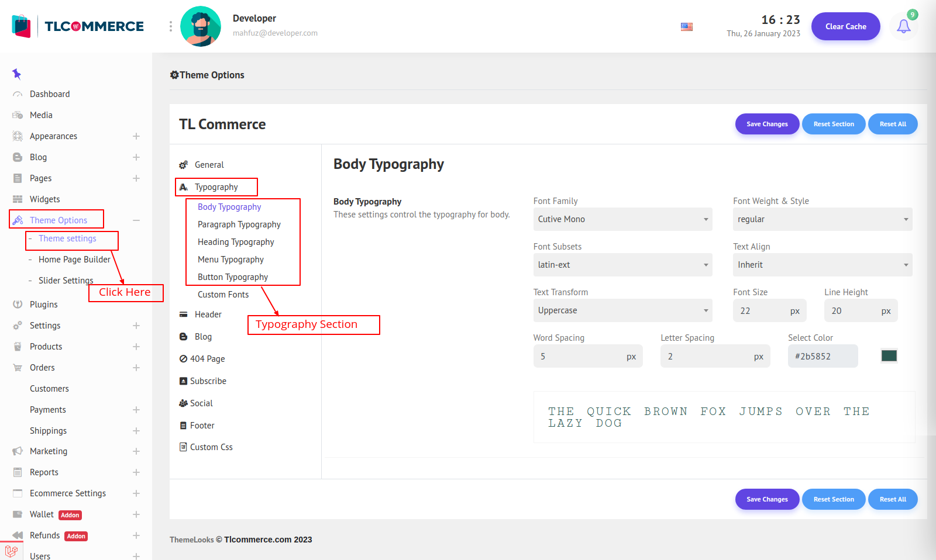
Task: Click the TLCommerce logo
Action: (78, 26)
